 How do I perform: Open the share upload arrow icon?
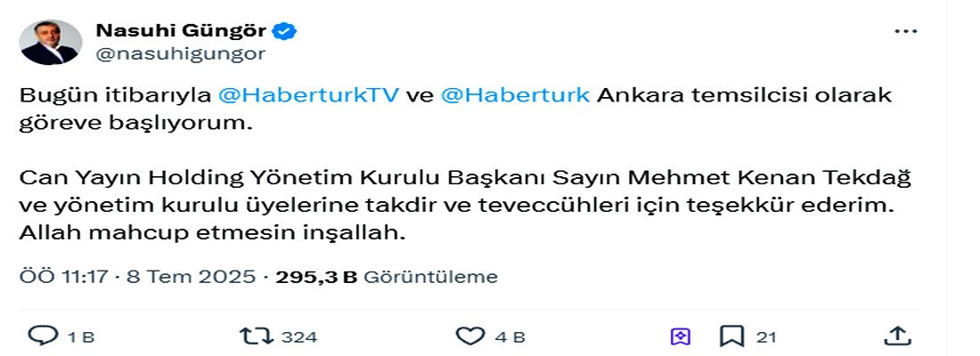coord(897,336)
